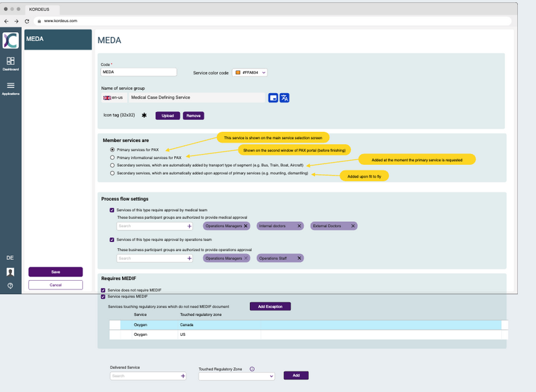Click the Kordeus logo icon
The image size is (536, 392).
[x=11, y=40]
